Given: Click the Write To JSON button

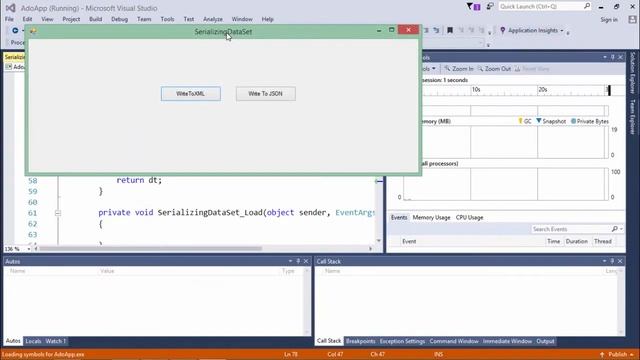Looking at the screenshot, I should pyautogui.click(x=265, y=93).
